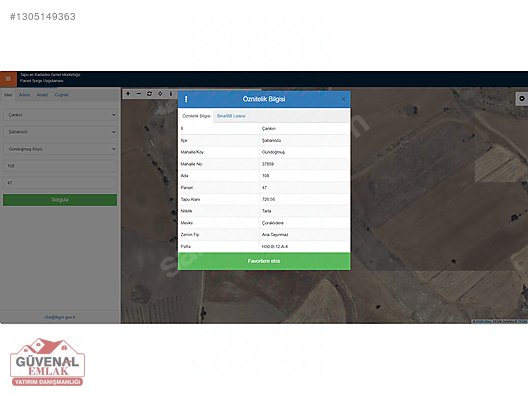Click the Ada input field with 108
The image size is (528, 396).
(60, 166)
